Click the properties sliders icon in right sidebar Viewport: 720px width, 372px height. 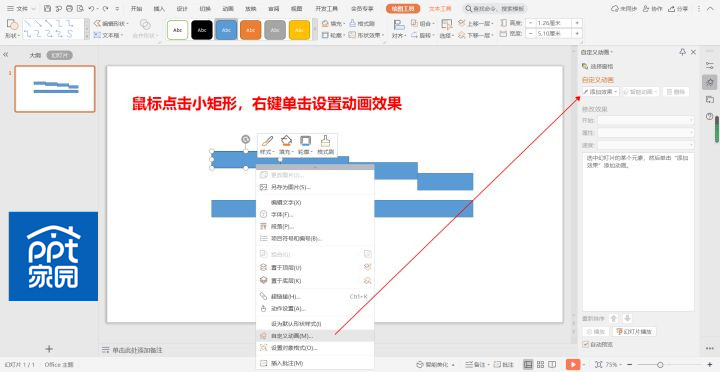coord(710,65)
